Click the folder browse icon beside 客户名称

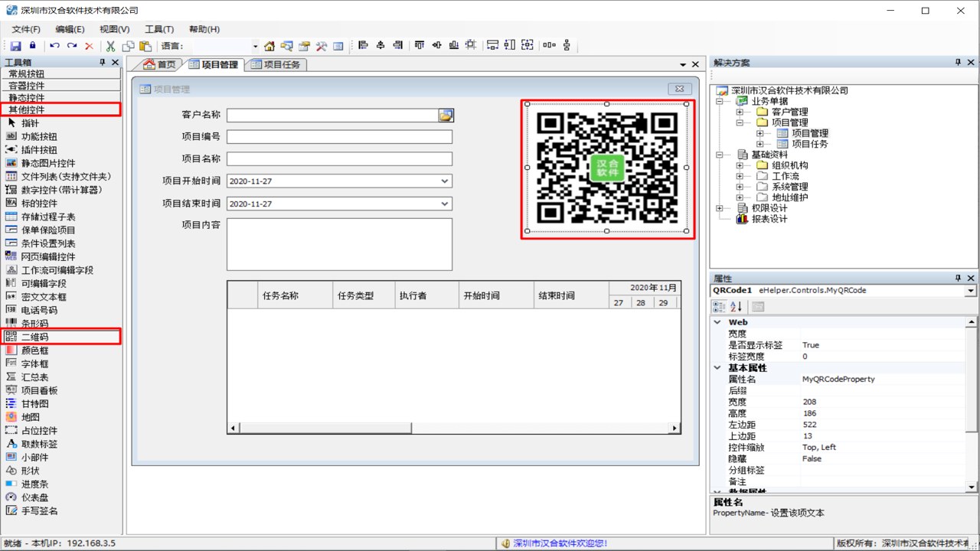pyautogui.click(x=446, y=115)
